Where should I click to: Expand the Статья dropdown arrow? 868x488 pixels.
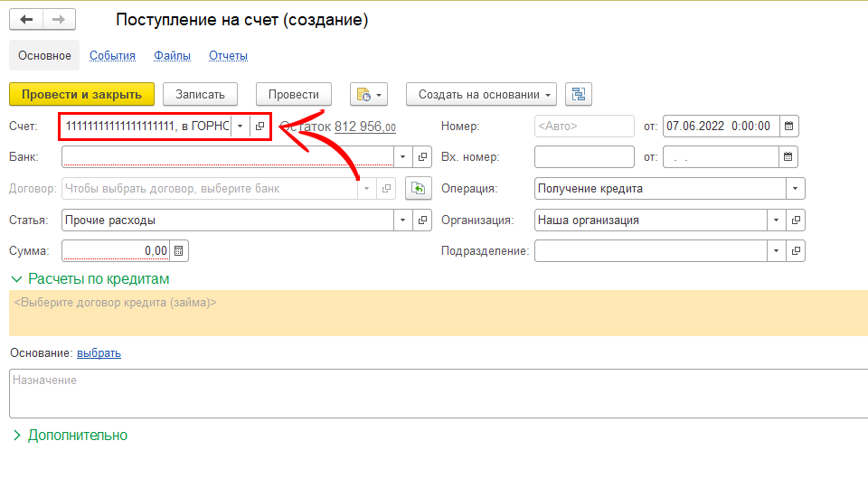(x=402, y=220)
